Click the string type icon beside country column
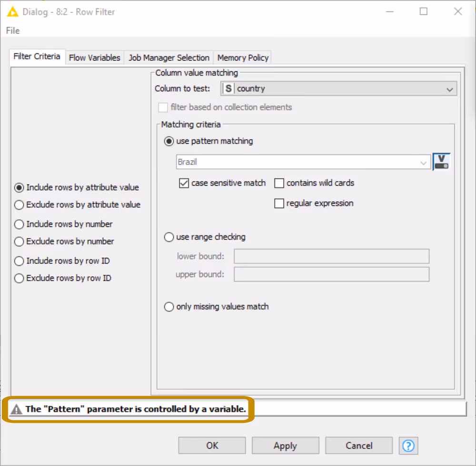The height and width of the screenshot is (466, 476). [228, 88]
